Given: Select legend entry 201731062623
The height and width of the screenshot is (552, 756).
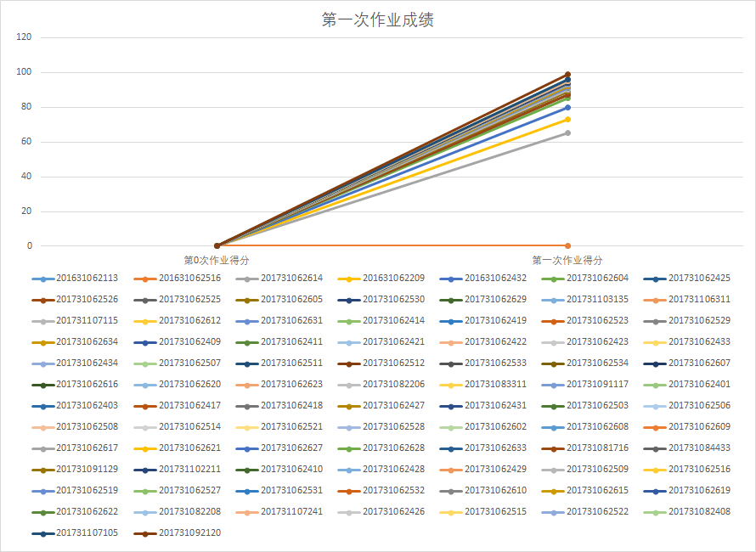Looking at the screenshot, I should pyautogui.click(x=279, y=384).
